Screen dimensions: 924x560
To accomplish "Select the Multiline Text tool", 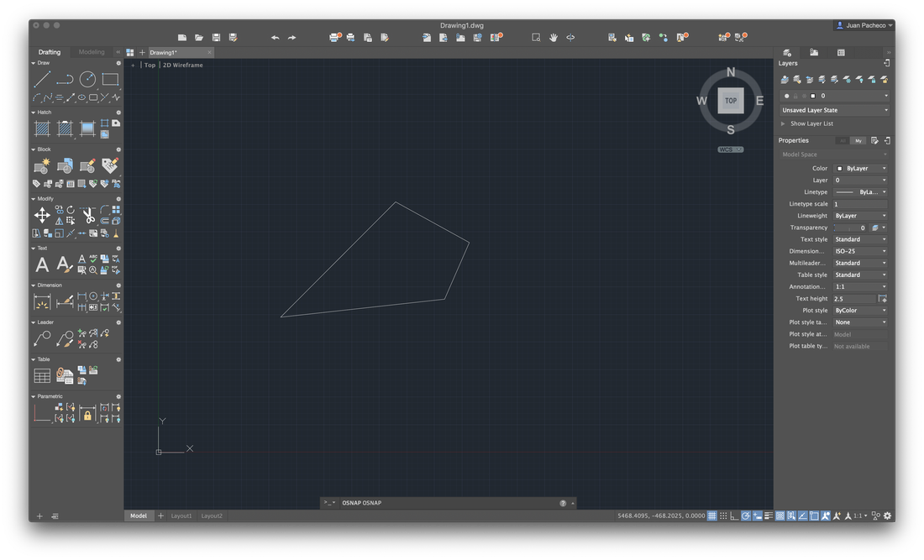I will coord(42,265).
